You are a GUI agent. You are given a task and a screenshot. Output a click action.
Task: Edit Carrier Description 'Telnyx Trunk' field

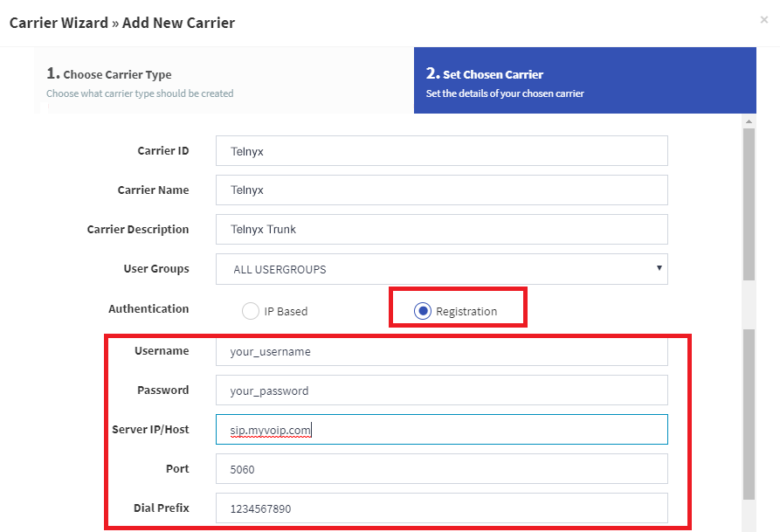pos(442,229)
